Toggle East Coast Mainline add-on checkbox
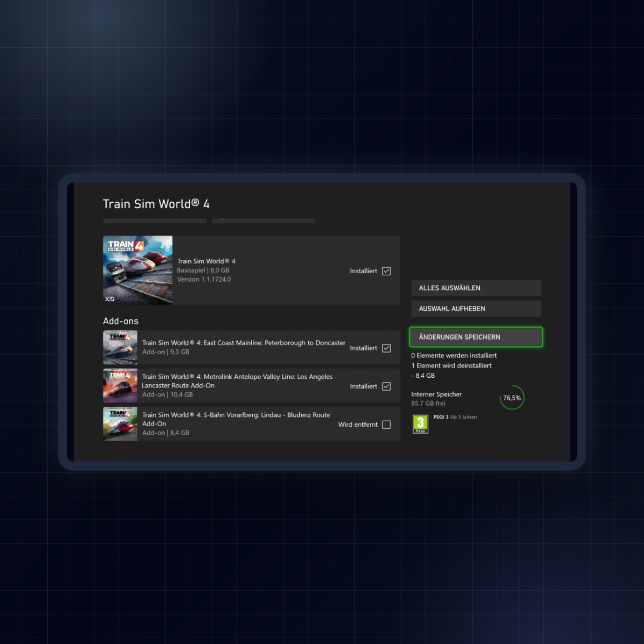644x644 pixels. click(386, 348)
